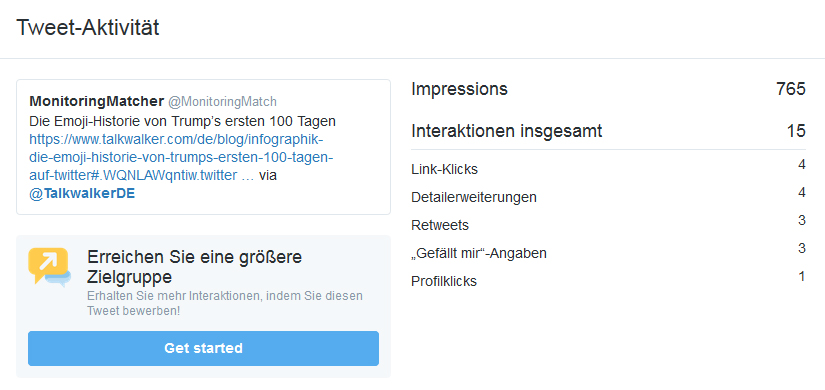Image resolution: width=825 pixels, height=390 pixels.
Task: Click the Interaktionen insgesamt label
Action: pyautogui.click(x=507, y=131)
